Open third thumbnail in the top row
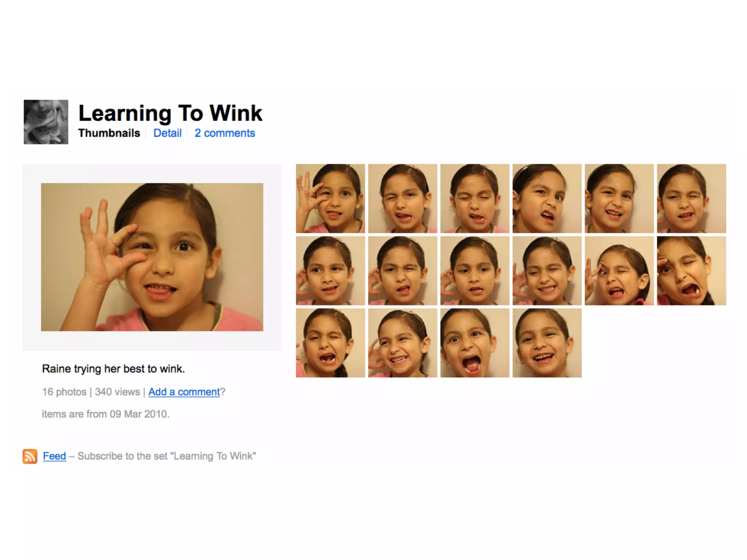This screenshot has width=747, height=560. tap(475, 198)
